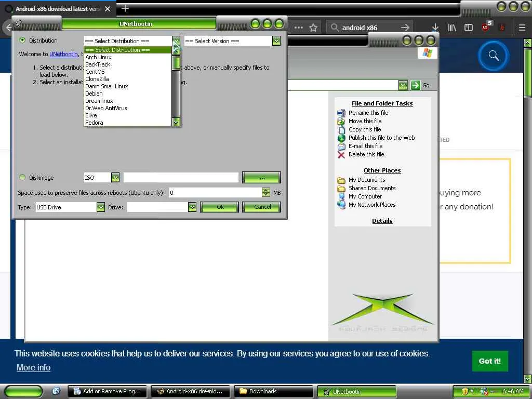
Task: Choose Arch Linux from distribution list
Action: pyautogui.click(x=127, y=57)
